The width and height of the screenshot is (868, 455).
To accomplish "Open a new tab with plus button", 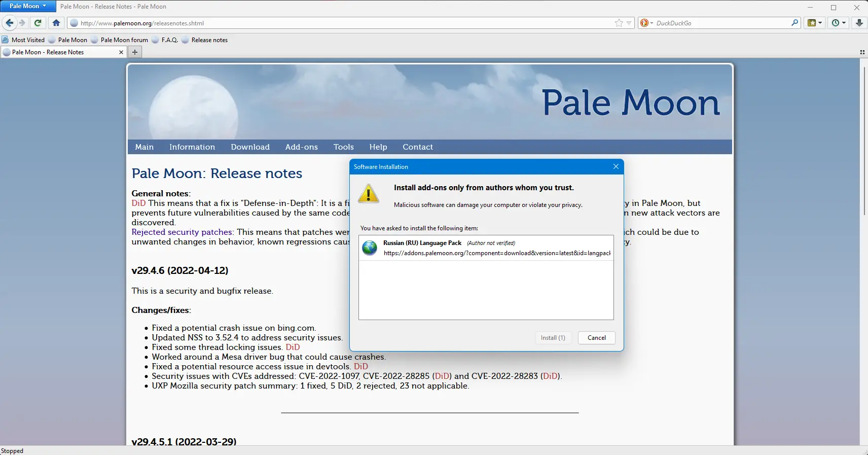I will [135, 52].
